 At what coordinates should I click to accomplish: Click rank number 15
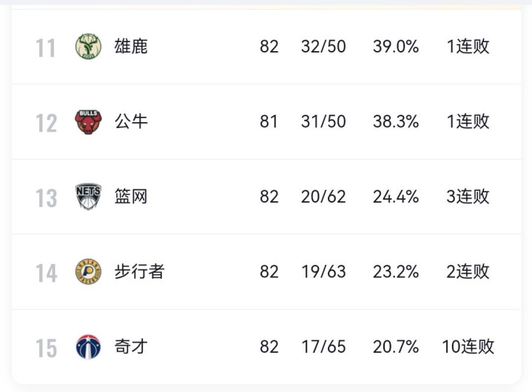(46, 348)
